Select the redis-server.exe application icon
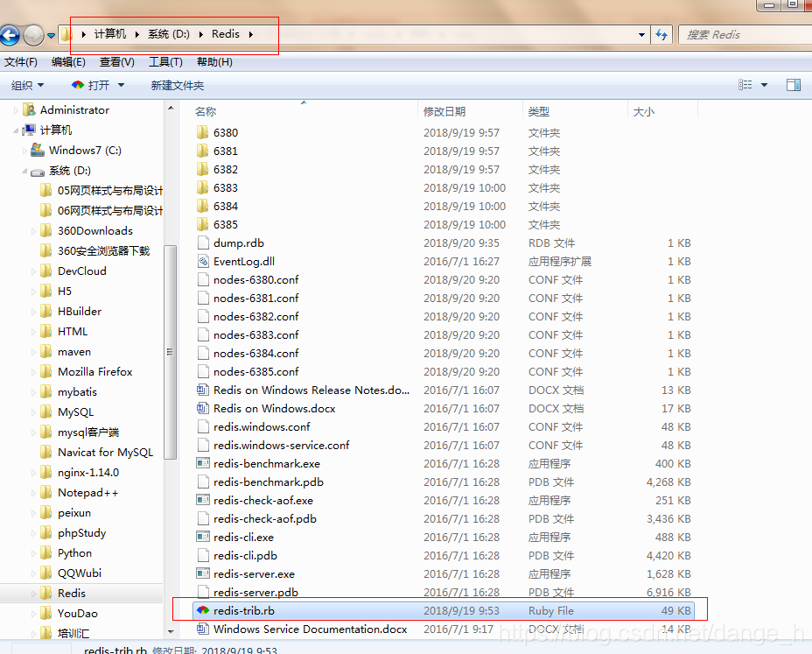The width and height of the screenshot is (812, 654). 203,573
